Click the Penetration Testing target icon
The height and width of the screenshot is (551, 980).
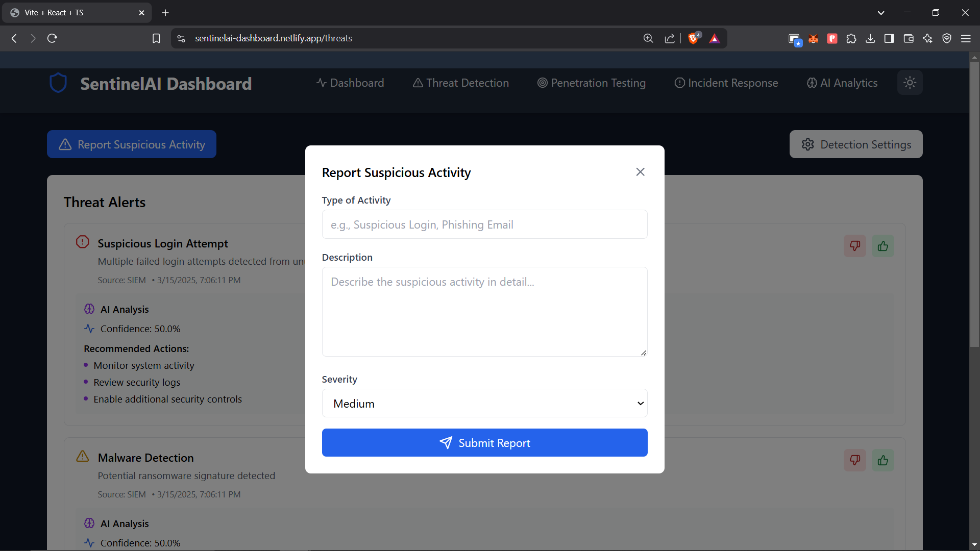pos(543,83)
